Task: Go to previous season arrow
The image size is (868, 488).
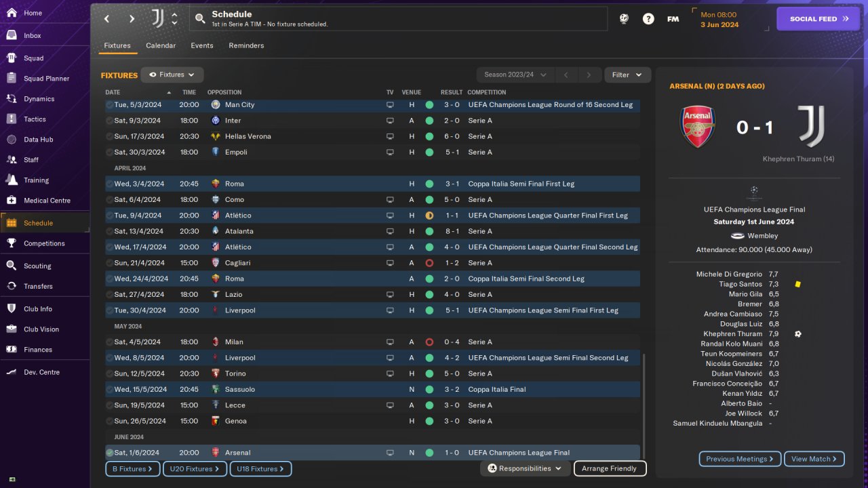Action: 566,75
